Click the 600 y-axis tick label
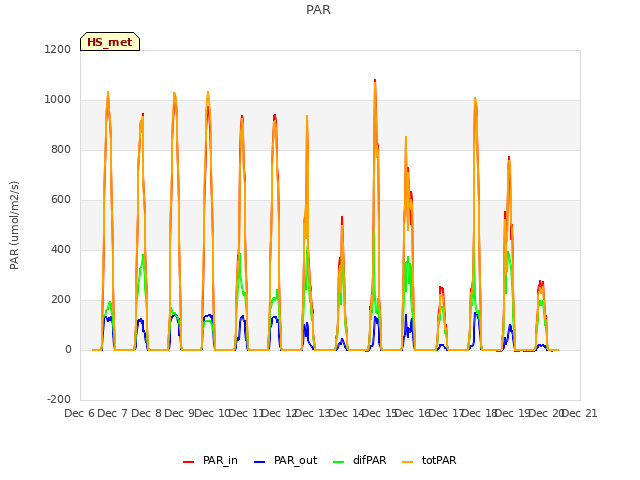This screenshot has width=640, height=480. click(61, 200)
